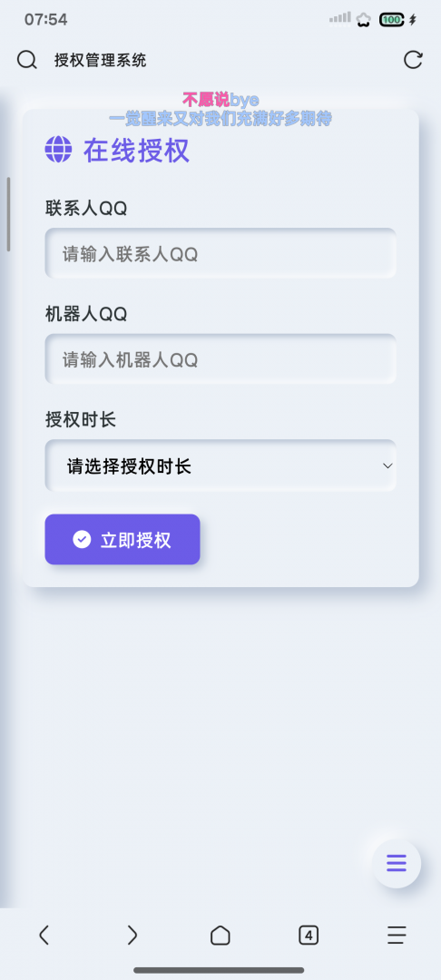
Task: Focus the 请输入联系人QQ input field
Action: click(x=220, y=254)
